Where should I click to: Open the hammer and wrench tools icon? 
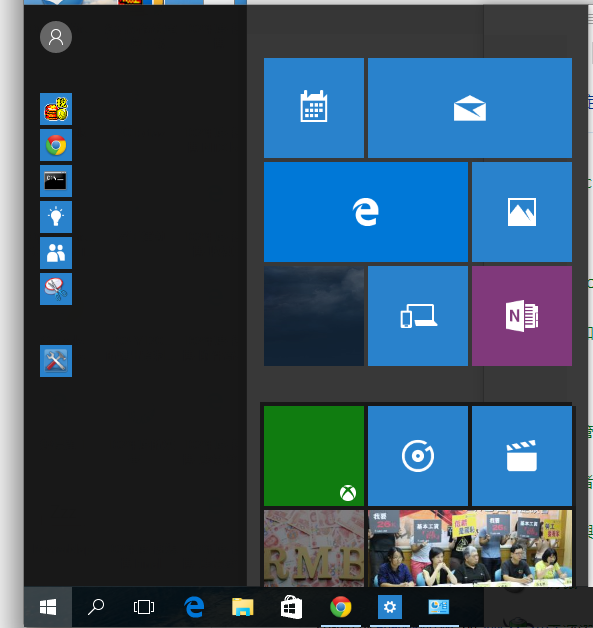(x=56, y=361)
